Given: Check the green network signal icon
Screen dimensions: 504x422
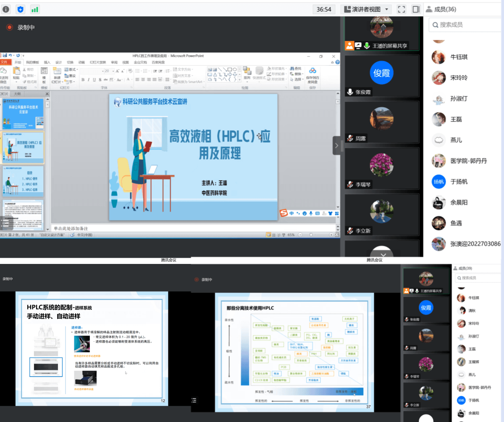Looking at the screenshot, I should [35, 9].
